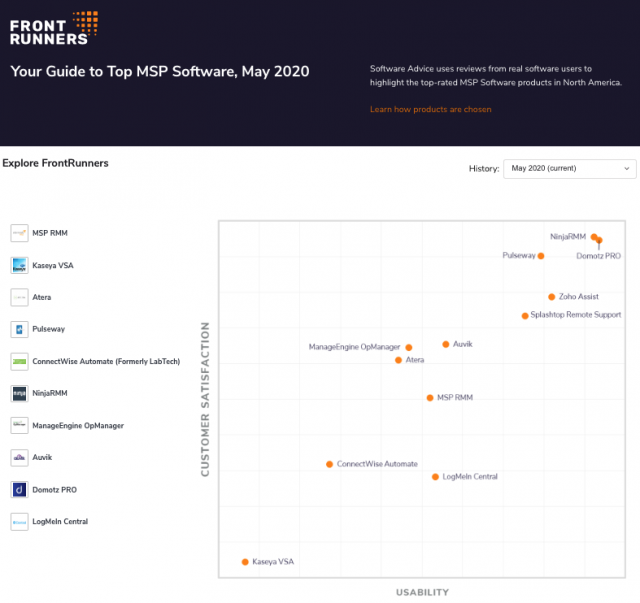
Task: Click the 'Explore FrontRunners' heading
Action: click(56, 163)
